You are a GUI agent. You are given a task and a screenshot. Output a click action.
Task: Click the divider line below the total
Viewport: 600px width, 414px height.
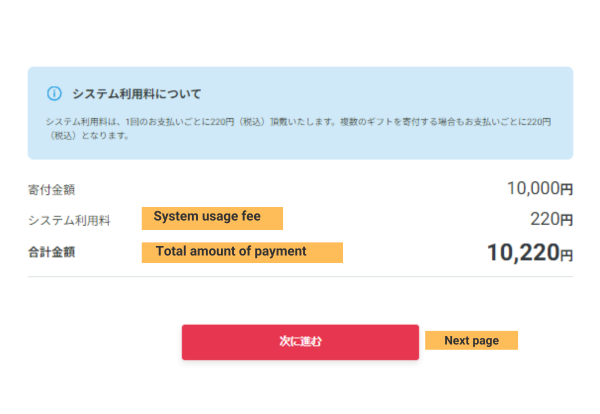(x=300, y=277)
